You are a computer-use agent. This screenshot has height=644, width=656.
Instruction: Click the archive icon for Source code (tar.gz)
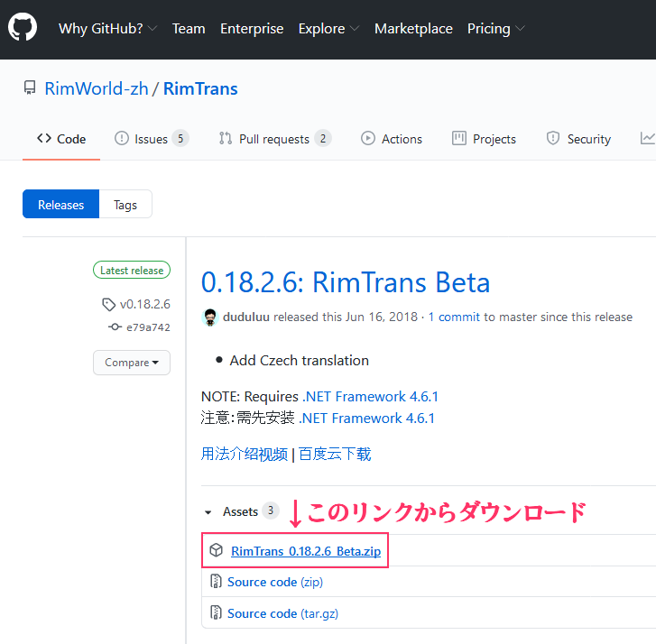coord(216,612)
